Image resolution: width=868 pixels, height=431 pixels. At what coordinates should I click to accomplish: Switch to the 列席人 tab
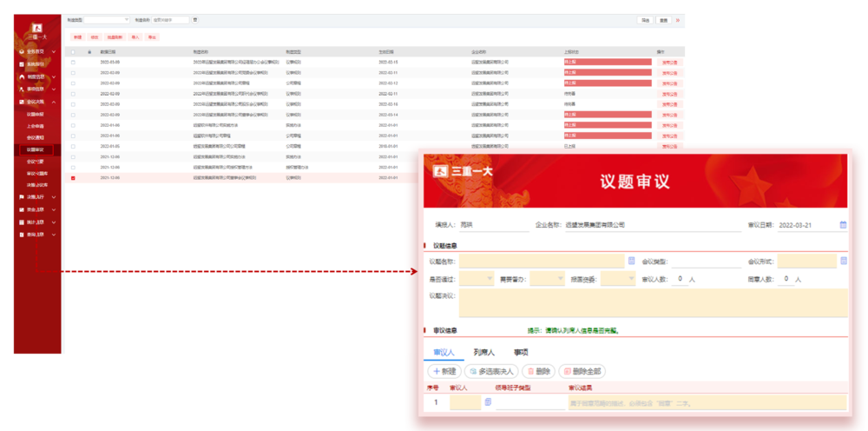click(483, 352)
